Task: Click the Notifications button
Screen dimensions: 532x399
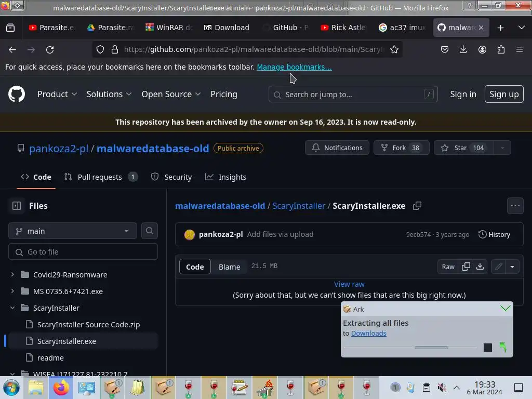Action: 337,148
